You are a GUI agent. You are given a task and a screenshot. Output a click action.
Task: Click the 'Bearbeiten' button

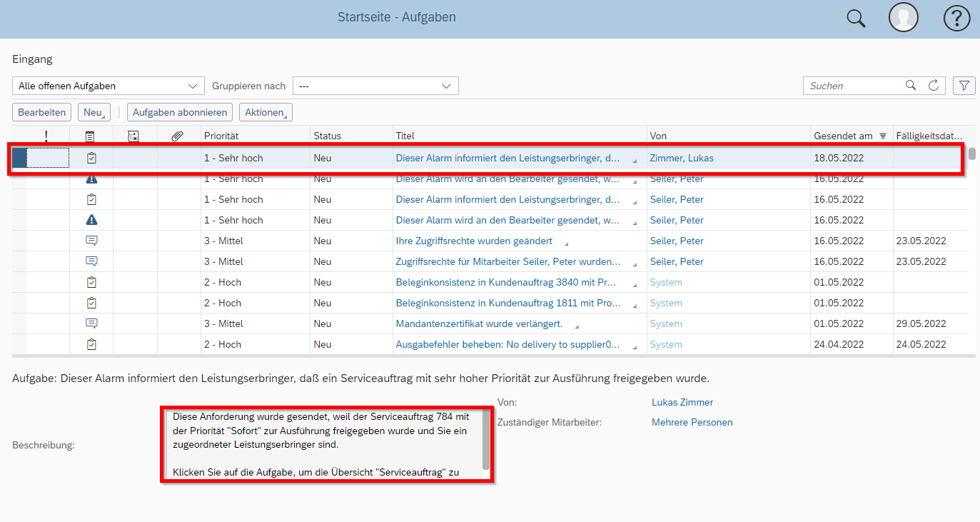(x=42, y=112)
